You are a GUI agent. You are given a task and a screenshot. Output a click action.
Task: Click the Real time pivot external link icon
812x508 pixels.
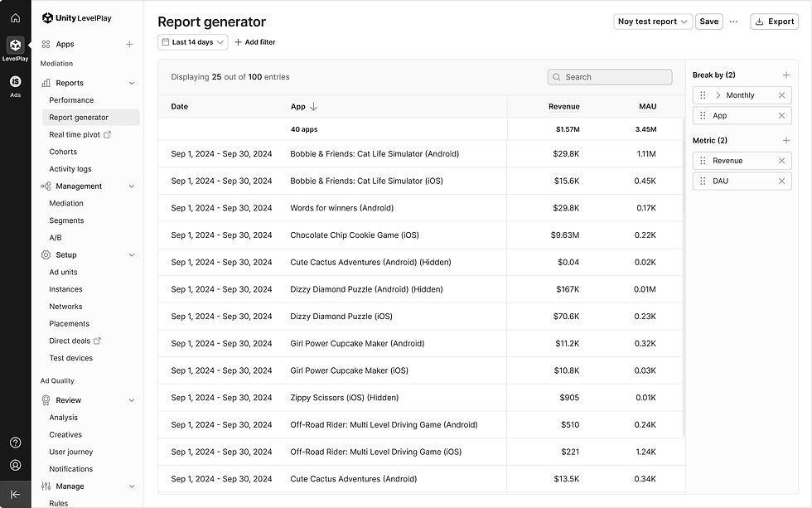[107, 134]
